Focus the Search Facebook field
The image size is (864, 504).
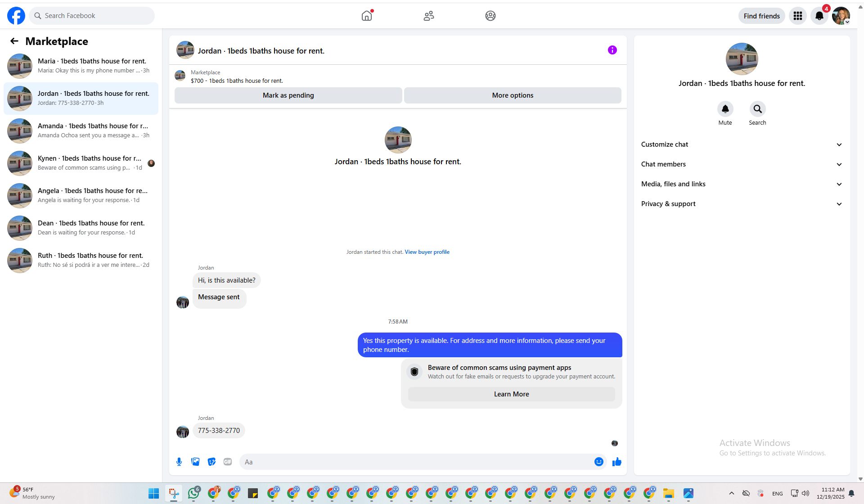(x=92, y=16)
